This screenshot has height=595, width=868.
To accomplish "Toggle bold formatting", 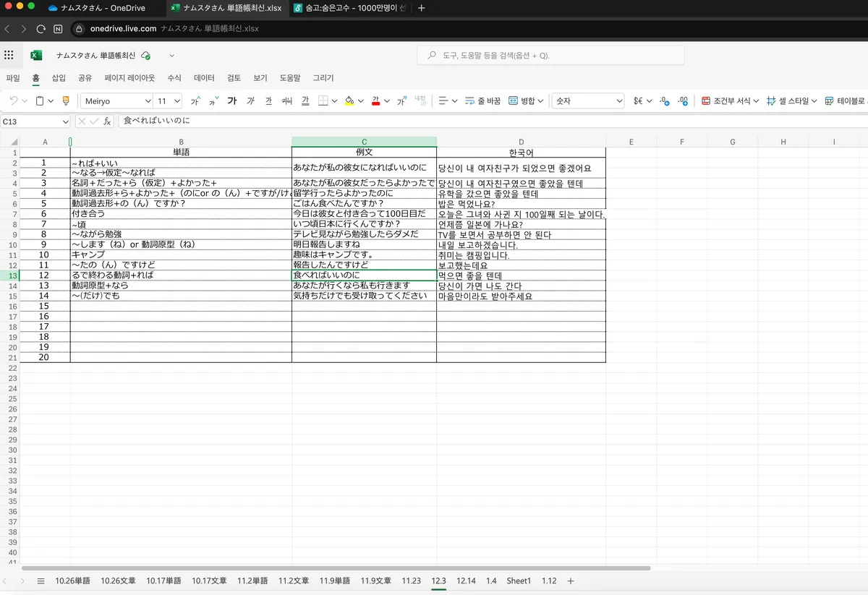I will click(231, 101).
